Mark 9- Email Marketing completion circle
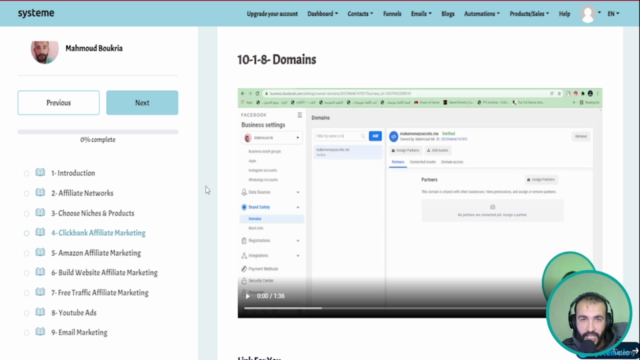The height and width of the screenshot is (360, 640). tap(27, 333)
